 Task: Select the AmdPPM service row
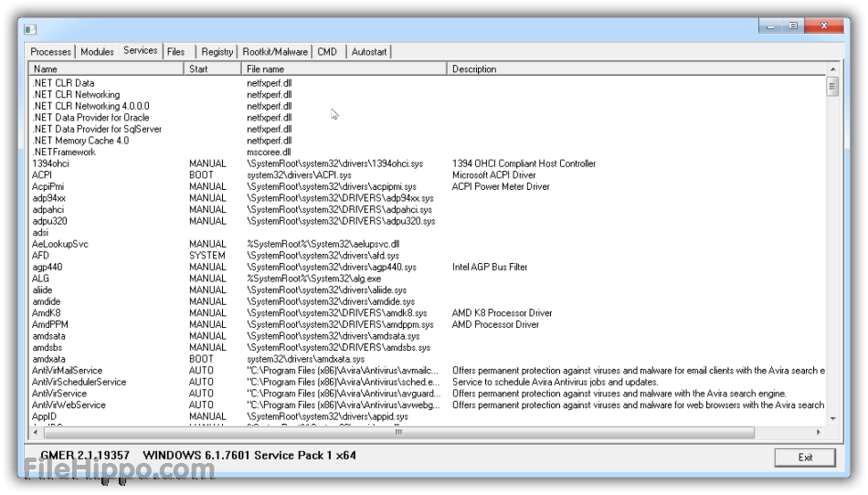point(428,324)
